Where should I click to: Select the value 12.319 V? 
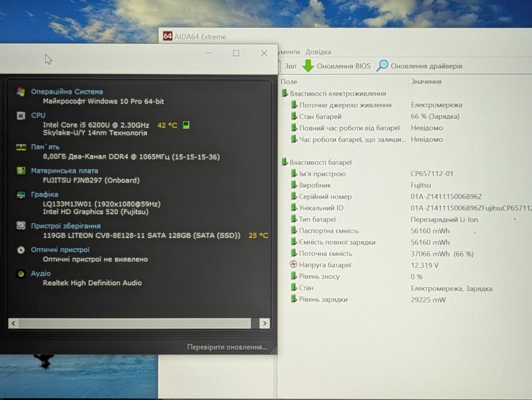pos(424,265)
